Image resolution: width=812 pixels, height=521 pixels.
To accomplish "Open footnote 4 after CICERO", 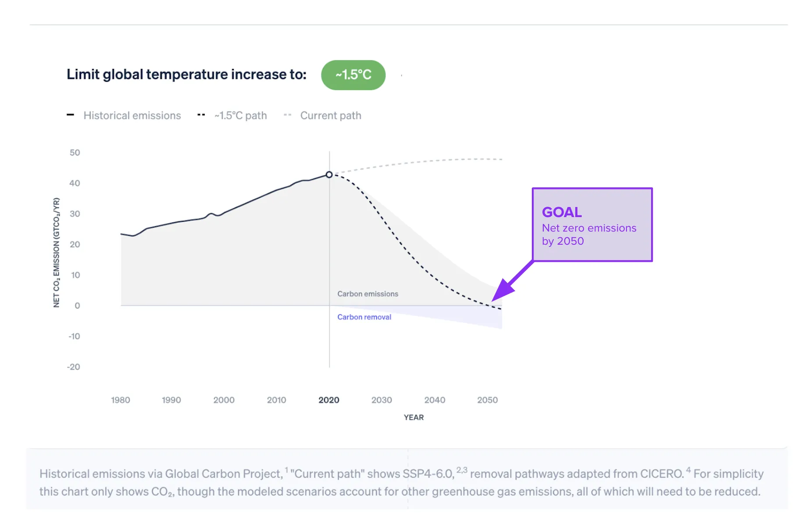I will [x=688, y=470].
